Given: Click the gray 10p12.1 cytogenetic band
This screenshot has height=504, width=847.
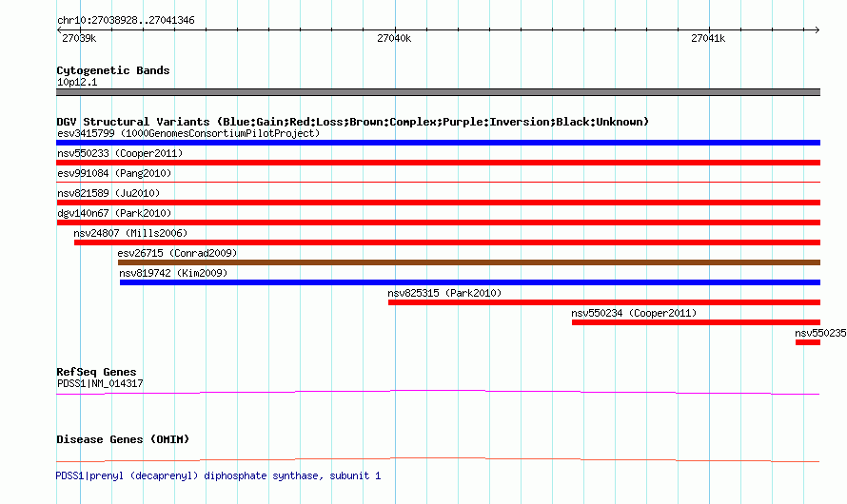Looking at the screenshot, I should tap(438, 92).
